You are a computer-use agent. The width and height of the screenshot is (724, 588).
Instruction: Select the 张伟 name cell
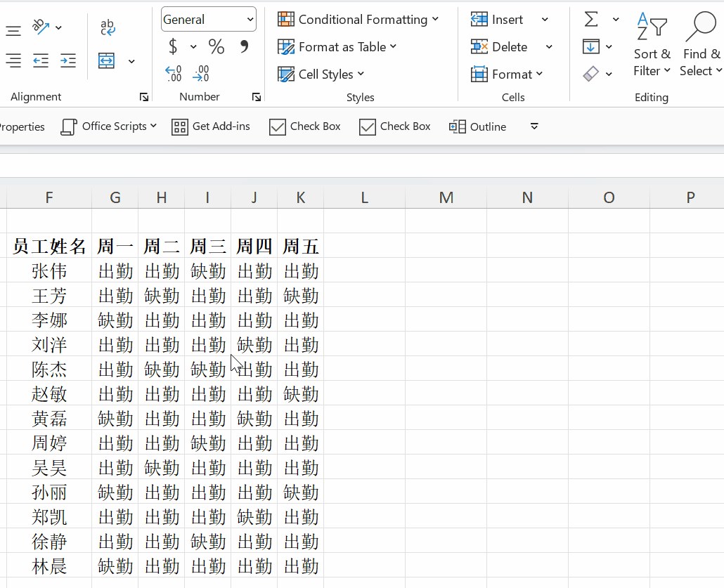(49, 270)
